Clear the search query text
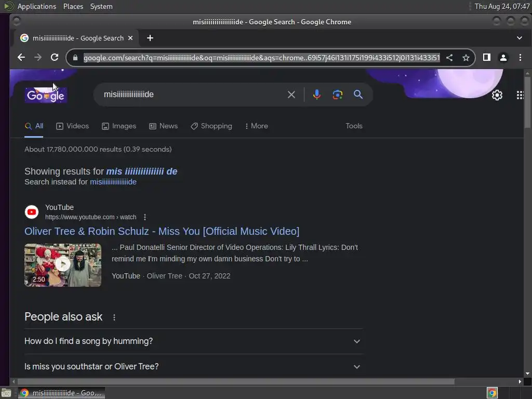 click(291, 95)
